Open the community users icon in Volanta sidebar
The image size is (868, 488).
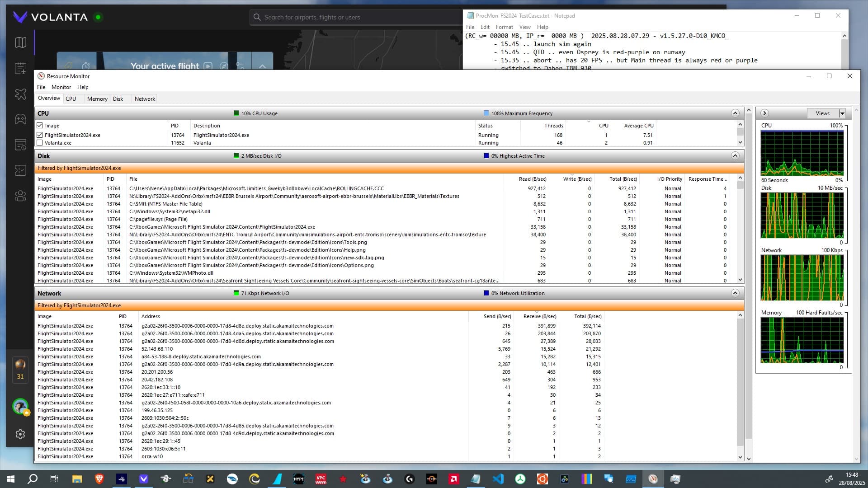[x=20, y=196]
